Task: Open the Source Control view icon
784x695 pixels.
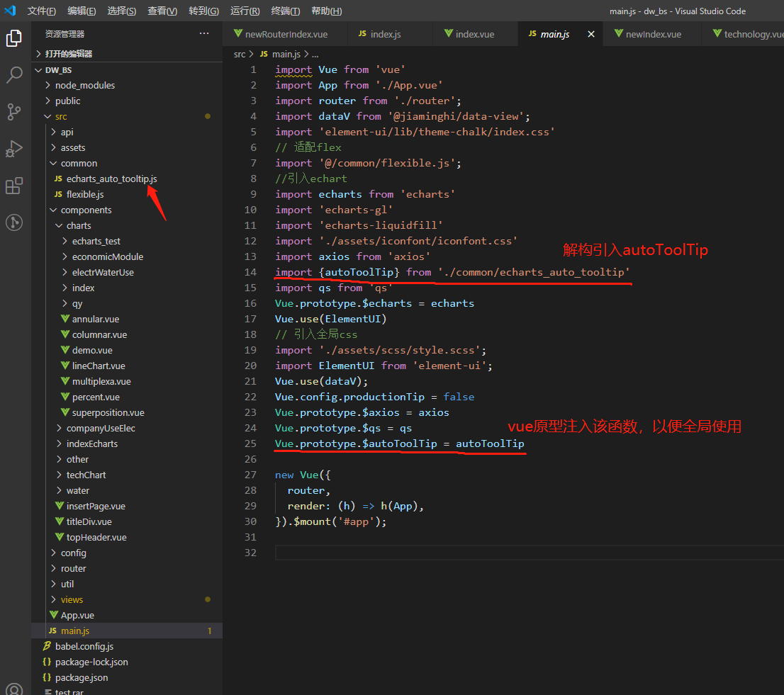Action: (x=14, y=112)
